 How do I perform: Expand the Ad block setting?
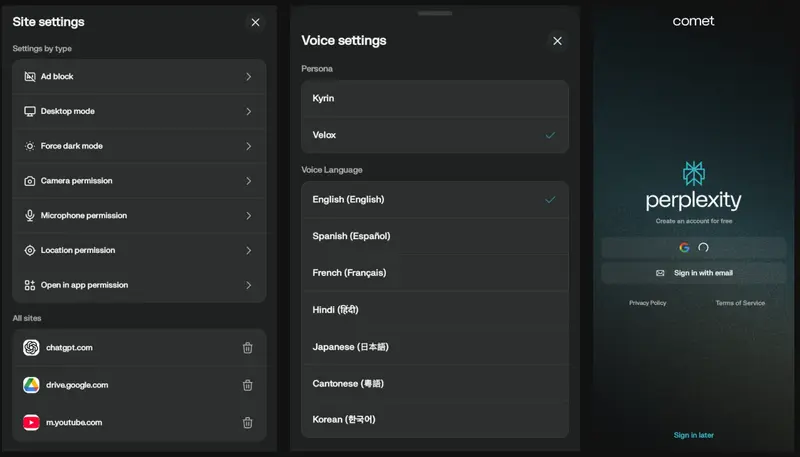[x=248, y=76]
